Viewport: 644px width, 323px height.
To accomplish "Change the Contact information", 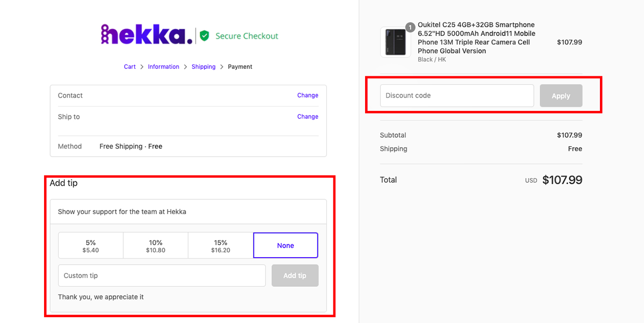I will pyautogui.click(x=308, y=95).
